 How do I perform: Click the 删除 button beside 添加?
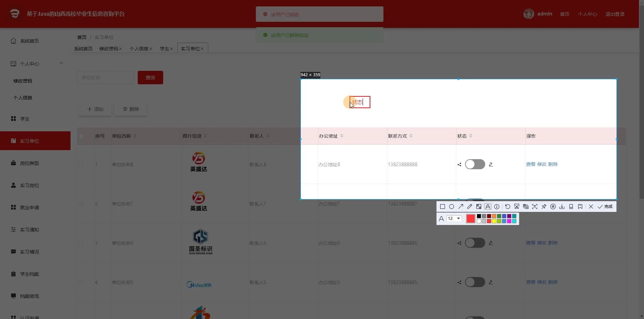pos(131,109)
